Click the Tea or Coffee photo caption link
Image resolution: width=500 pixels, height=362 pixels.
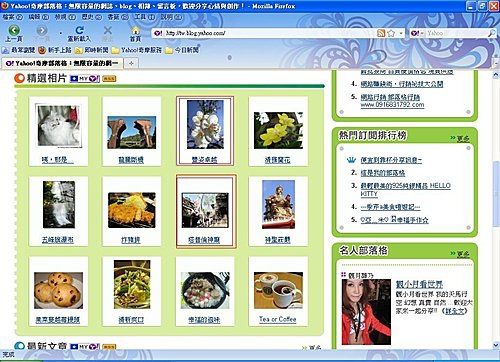(x=277, y=319)
